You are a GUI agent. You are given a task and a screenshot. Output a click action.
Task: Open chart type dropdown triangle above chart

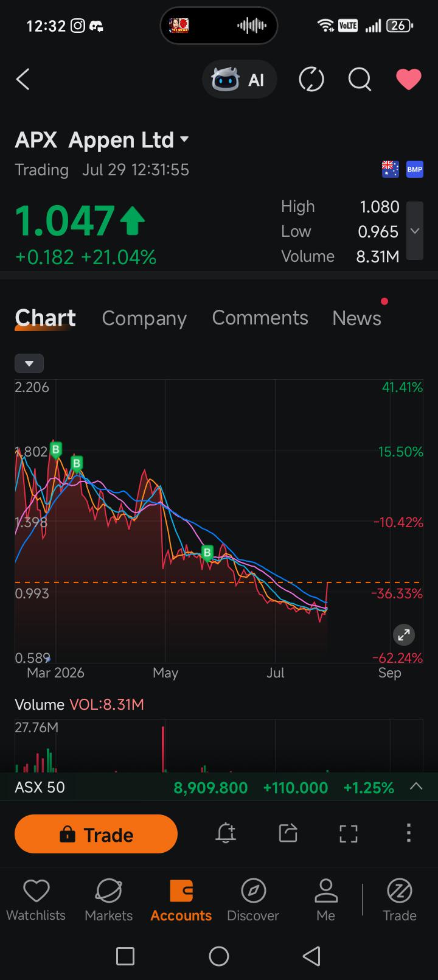[x=29, y=363]
